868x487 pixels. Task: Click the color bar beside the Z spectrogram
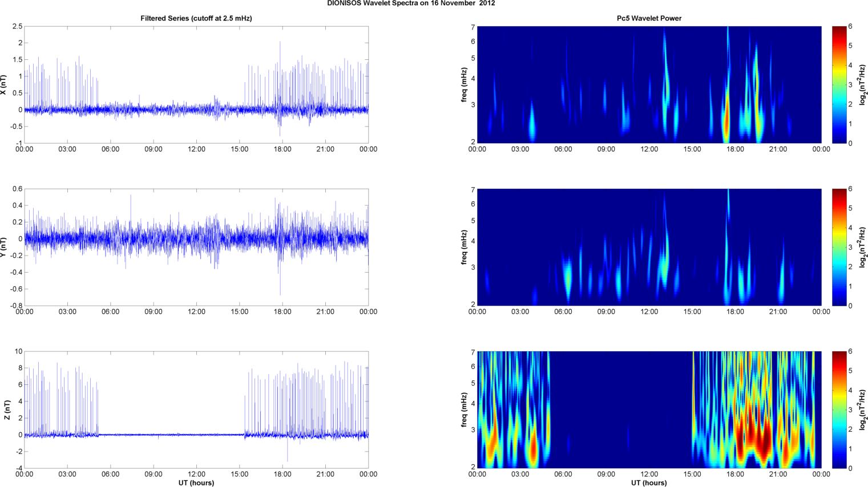(x=839, y=409)
